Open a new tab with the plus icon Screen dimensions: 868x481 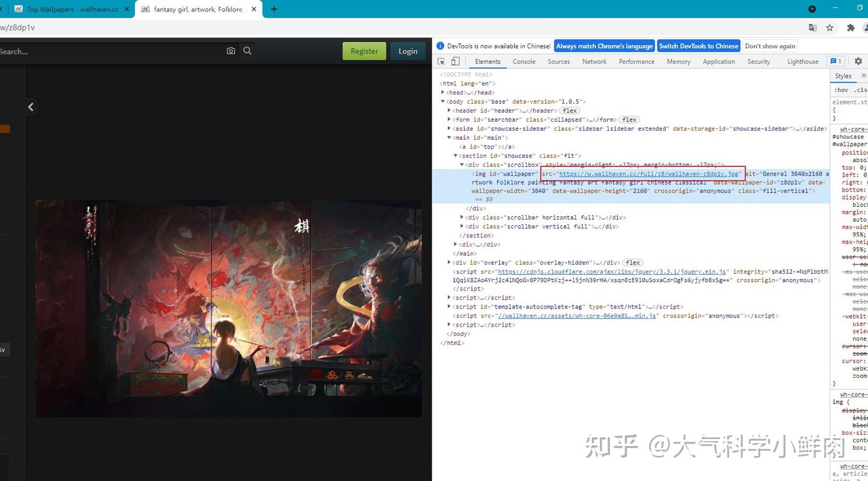pos(274,9)
